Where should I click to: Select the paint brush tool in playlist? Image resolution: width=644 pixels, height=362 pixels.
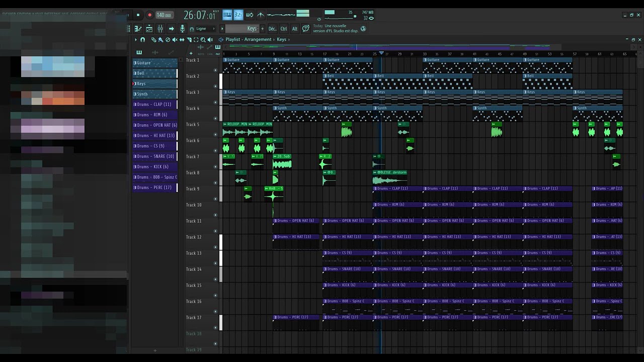tap(160, 40)
